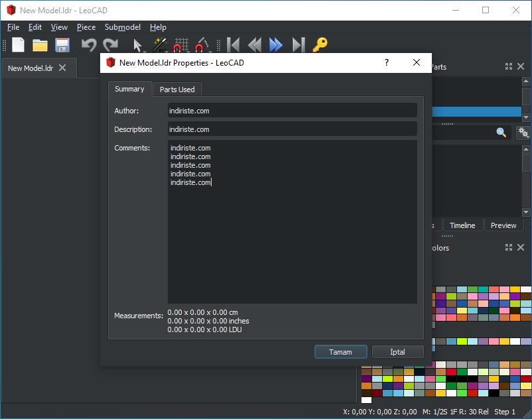This screenshot has height=419, width=532.
Task: Open the File menu
Action: [x=13, y=27]
